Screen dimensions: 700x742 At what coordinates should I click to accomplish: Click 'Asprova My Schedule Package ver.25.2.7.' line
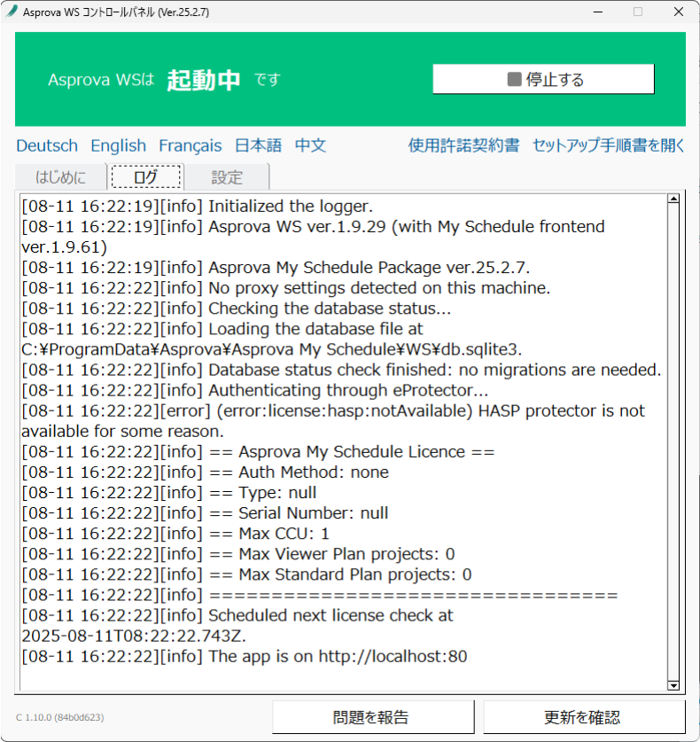tap(276, 268)
